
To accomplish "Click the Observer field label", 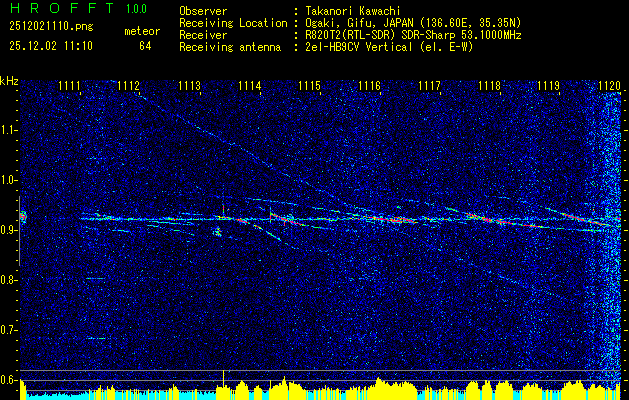I will pyautogui.click(x=203, y=11).
